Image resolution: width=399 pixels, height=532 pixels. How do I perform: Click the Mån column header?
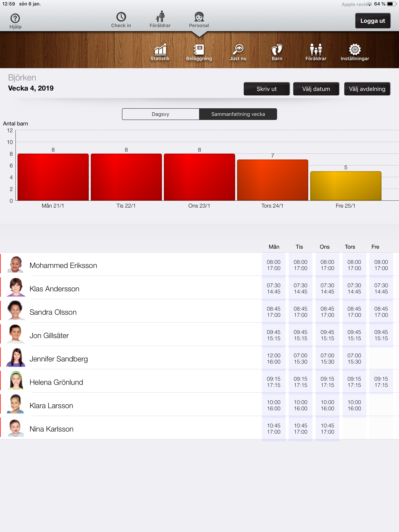(274, 247)
